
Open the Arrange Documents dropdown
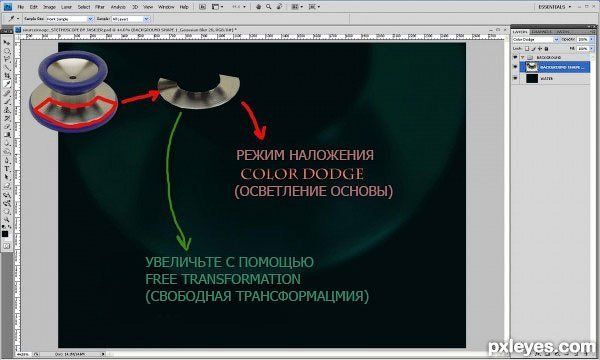pos(297,7)
